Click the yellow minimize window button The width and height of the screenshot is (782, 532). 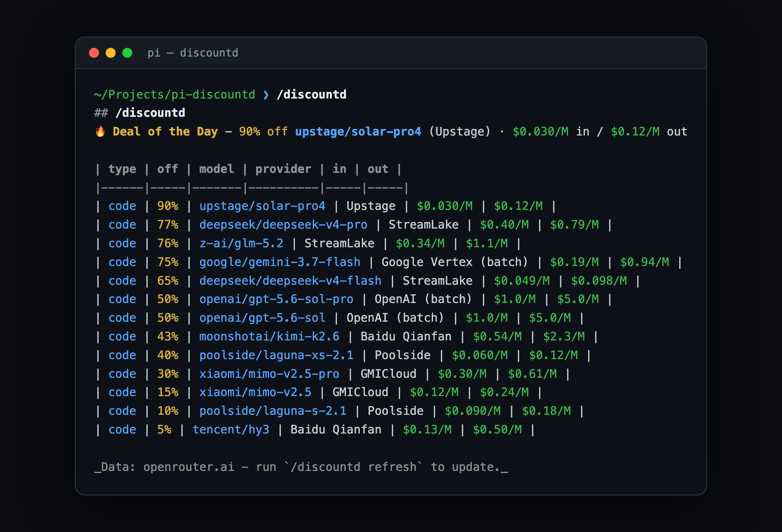[111, 53]
